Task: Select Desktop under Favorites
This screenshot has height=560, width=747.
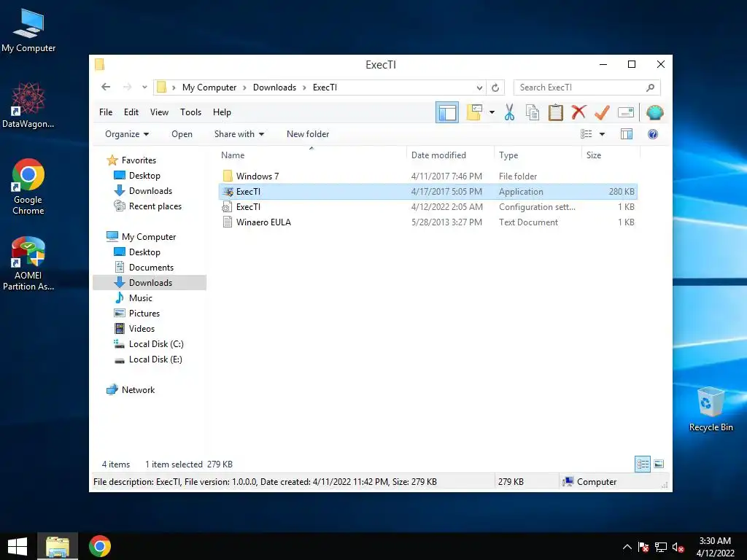Action: coord(144,176)
